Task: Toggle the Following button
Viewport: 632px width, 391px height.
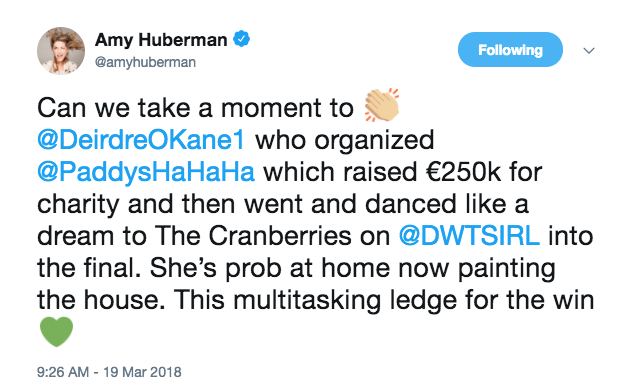Action: click(x=510, y=50)
